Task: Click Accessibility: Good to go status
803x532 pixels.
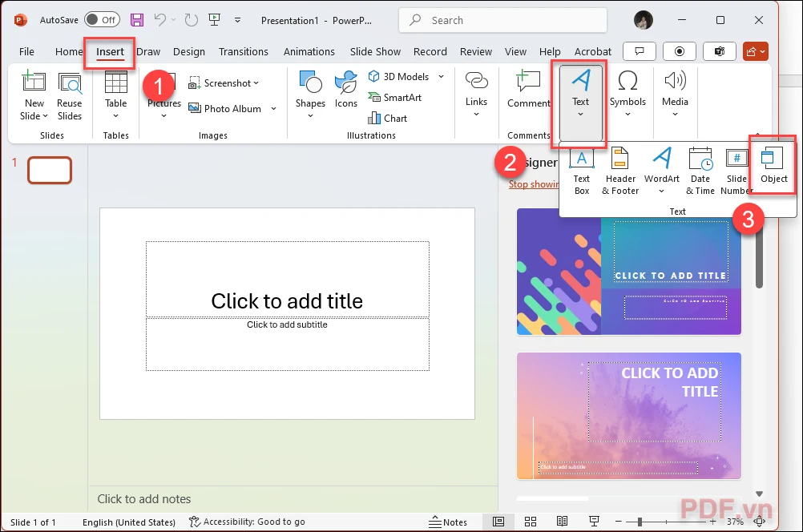Action: tap(247, 522)
